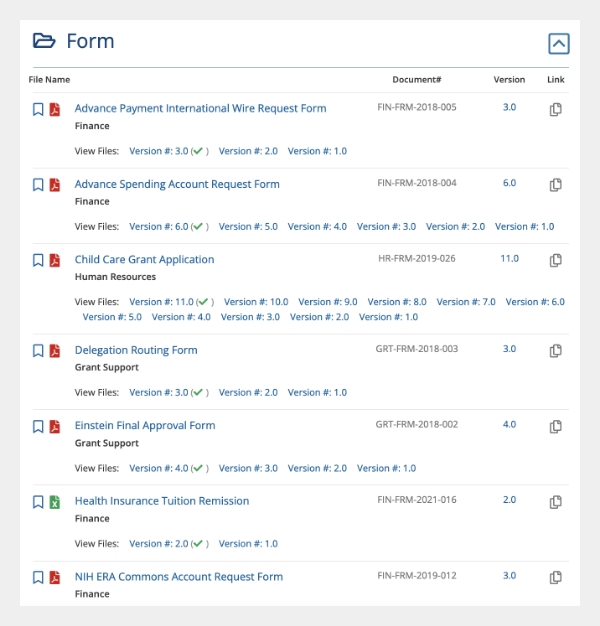Open NIH ERA Commons Account Request Form

click(178, 576)
